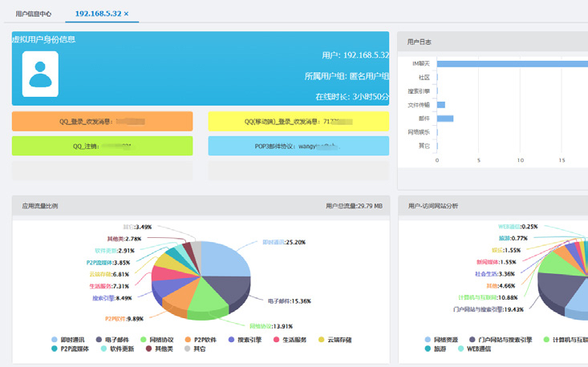The height and width of the screenshot is (367, 588).
Task: Click the yellow QQ(移动端)_登录_收发消息 button
Action: coord(298,121)
